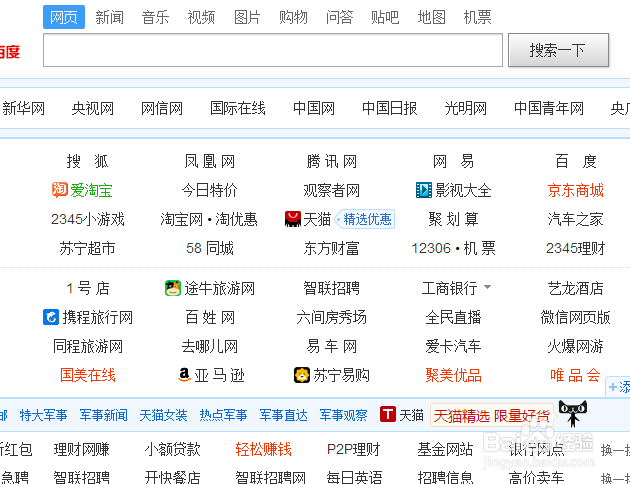Click the black Tmall cat mascot
This screenshot has width=630, height=484.
pyautogui.click(x=573, y=413)
